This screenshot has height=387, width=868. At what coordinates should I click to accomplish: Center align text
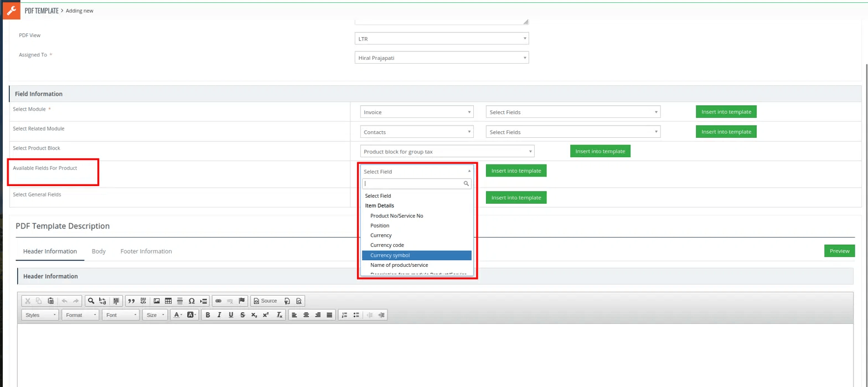tap(306, 315)
